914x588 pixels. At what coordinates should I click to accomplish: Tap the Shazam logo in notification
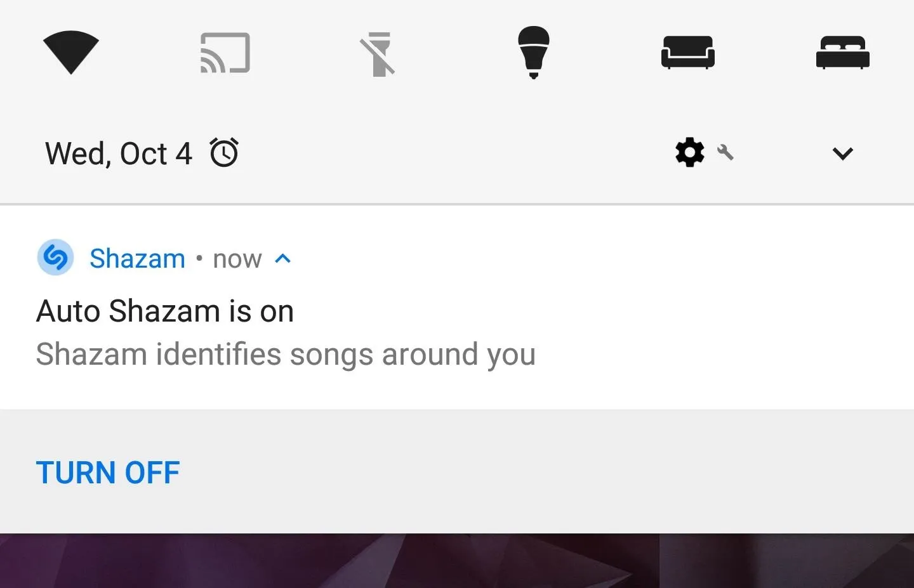56,258
